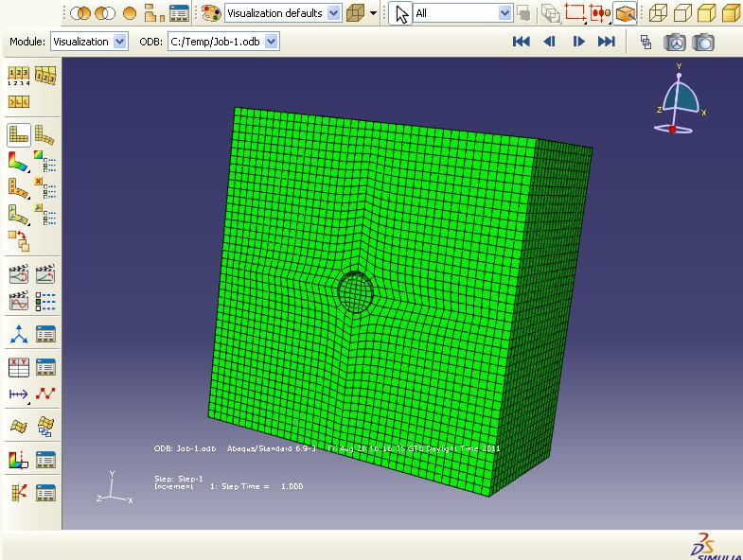Expand Visualization defaults color dropdown
743x560 pixels.
pyautogui.click(x=333, y=13)
